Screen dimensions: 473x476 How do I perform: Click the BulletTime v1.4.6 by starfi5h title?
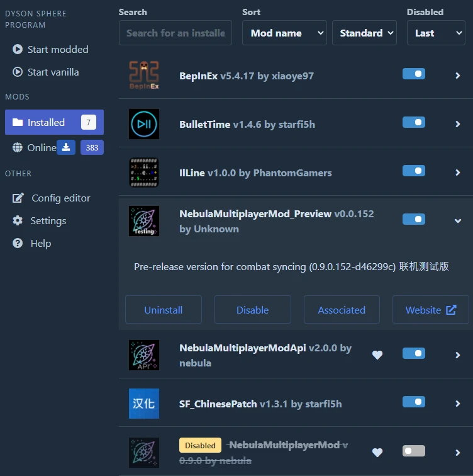tap(247, 125)
